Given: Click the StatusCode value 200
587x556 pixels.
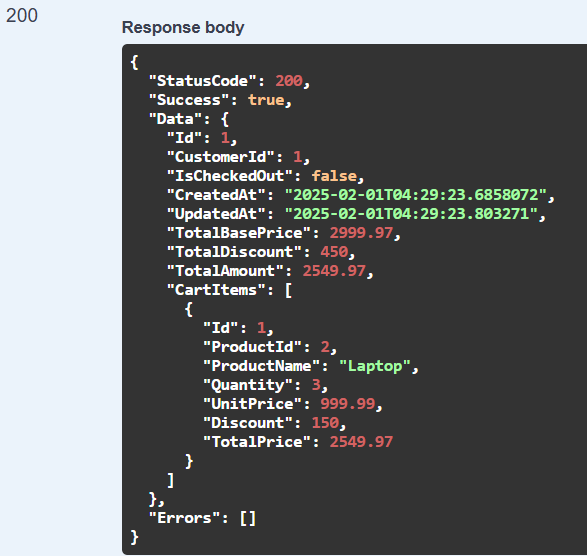Looking at the screenshot, I should click(x=289, y=81).
